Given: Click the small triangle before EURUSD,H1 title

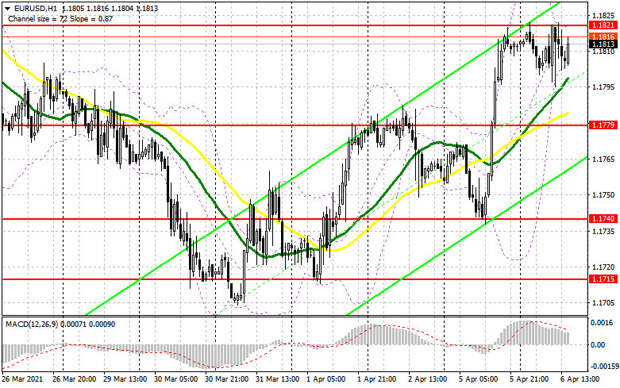Looking at the screenshot, I should [7, 8].
